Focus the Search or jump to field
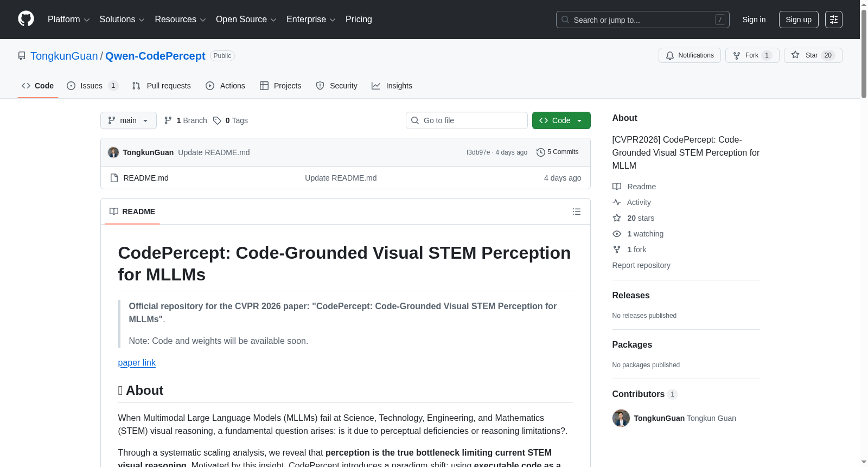Image resolution: width=868 pixels, height=467 pixels. point(643,20)
